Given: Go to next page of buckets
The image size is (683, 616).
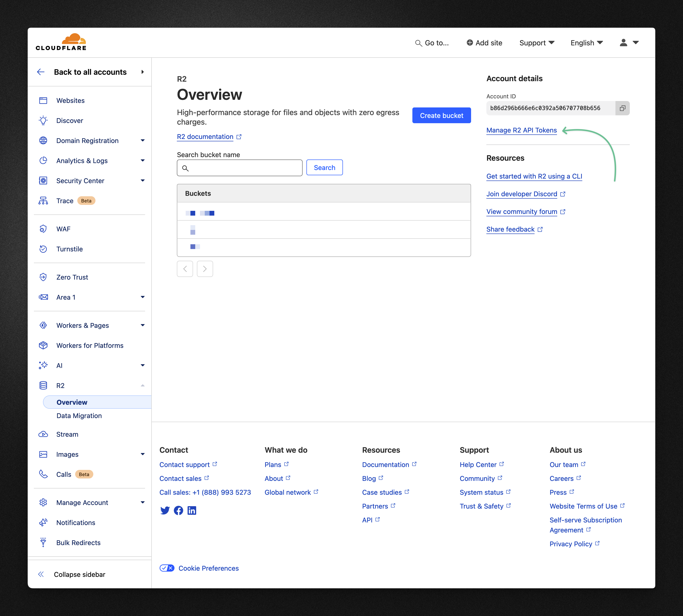Looking at the screenshot, I should click(x=205, y=269).
